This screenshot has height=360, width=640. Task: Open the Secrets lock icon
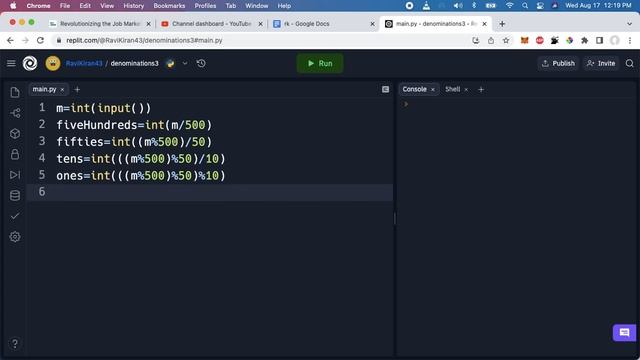15,154
